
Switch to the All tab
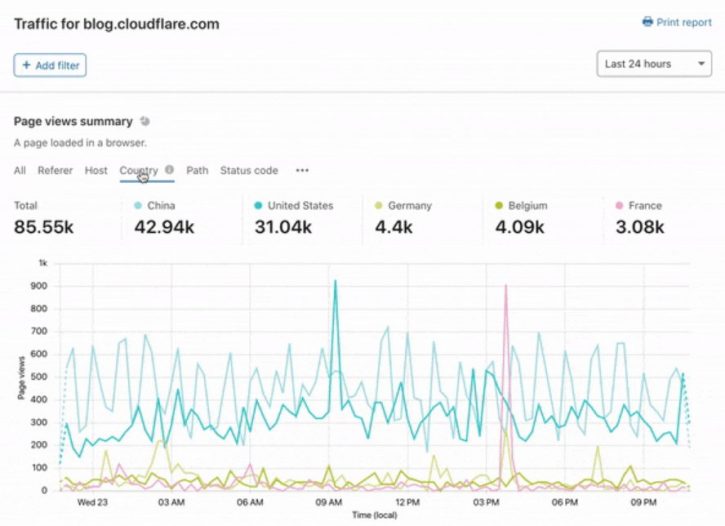pyautogui.click(x=20, y=171)
